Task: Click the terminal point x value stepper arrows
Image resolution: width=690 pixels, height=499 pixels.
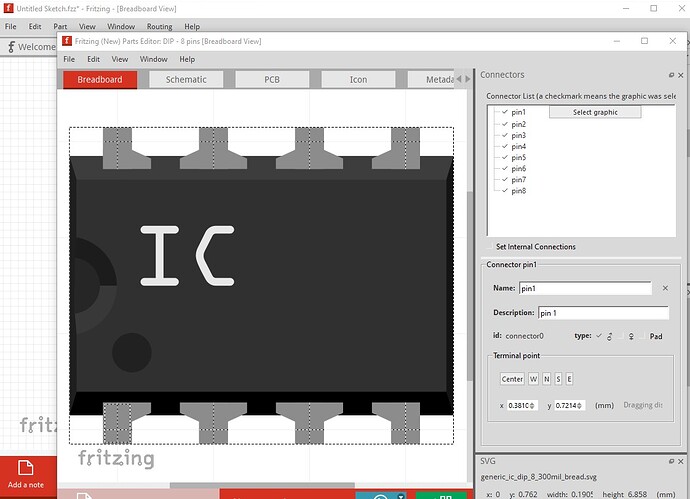Action: (532, 405)
